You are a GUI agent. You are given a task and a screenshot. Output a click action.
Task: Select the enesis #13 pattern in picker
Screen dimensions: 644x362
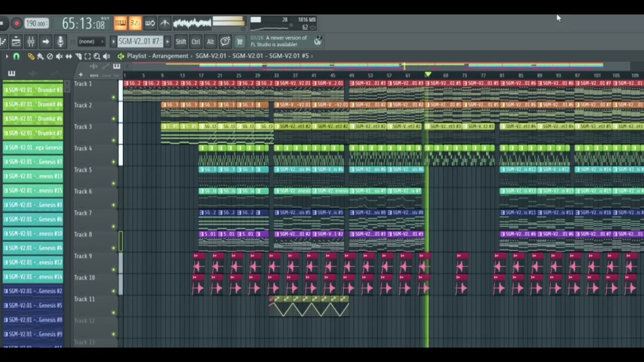point(33,176)
